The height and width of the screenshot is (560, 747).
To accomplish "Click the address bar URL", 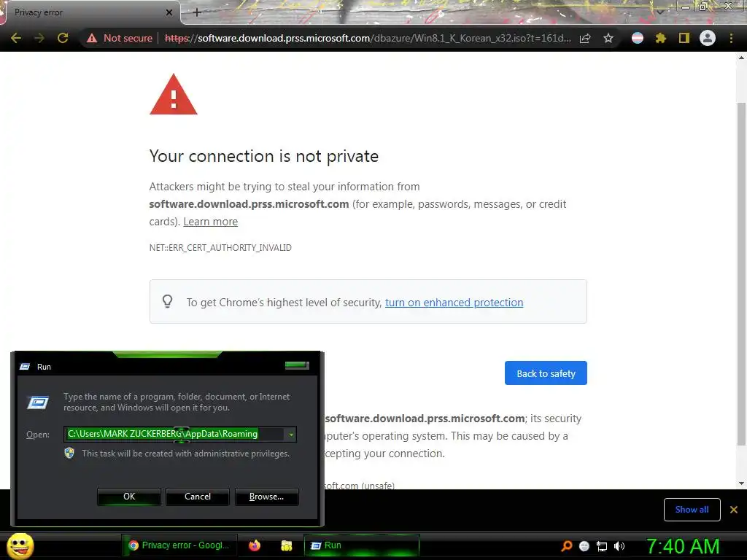I will click(367, 38).
